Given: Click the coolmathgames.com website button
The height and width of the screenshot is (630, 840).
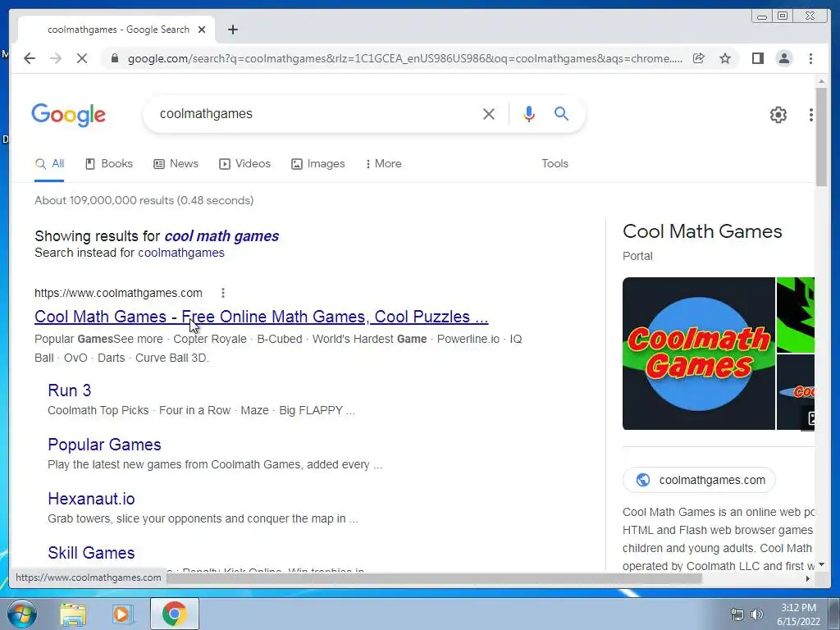Looking at the screenshot, I should coord(699,480).
